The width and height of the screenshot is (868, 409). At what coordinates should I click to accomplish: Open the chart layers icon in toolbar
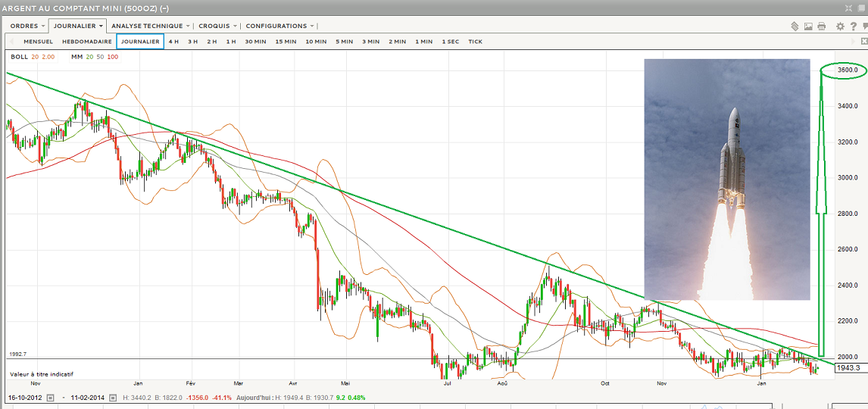pos(795,27)
